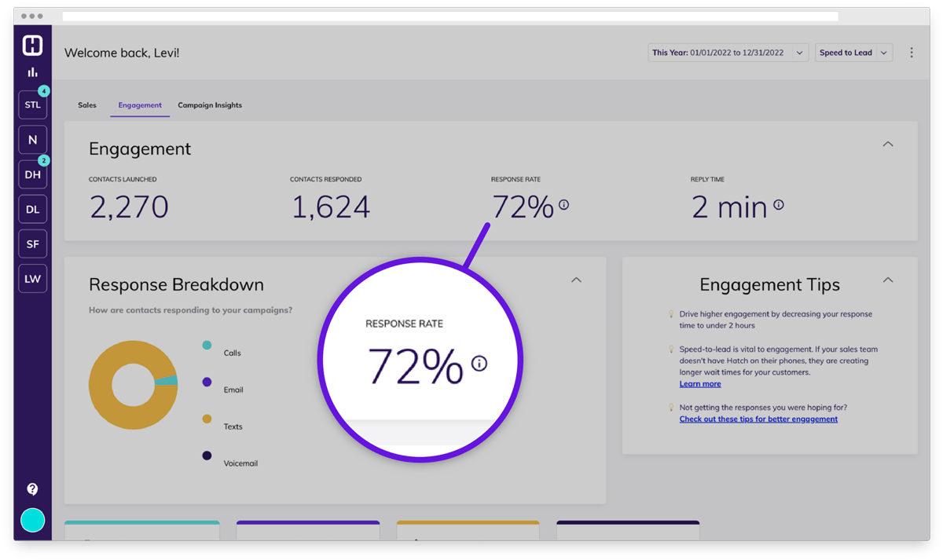Click the teal Calls legend swatch
This screenshot has width=943, height=560.
coord(206,346)
